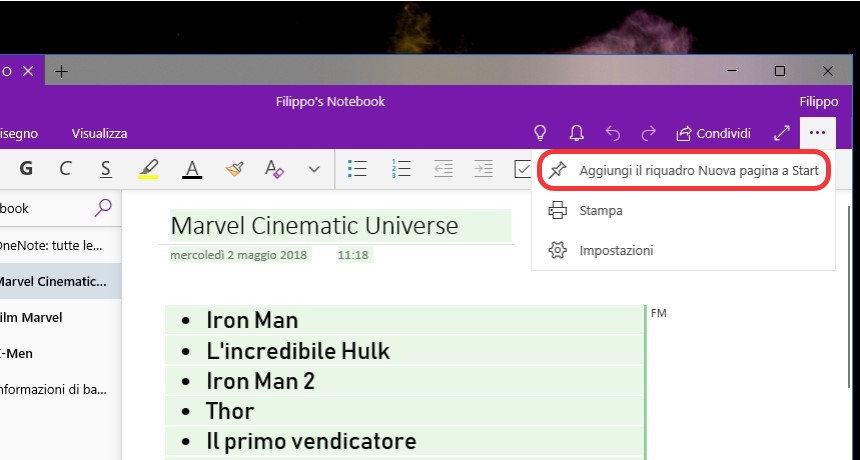Expand more formatting options chevron

[x=314, y=169]
